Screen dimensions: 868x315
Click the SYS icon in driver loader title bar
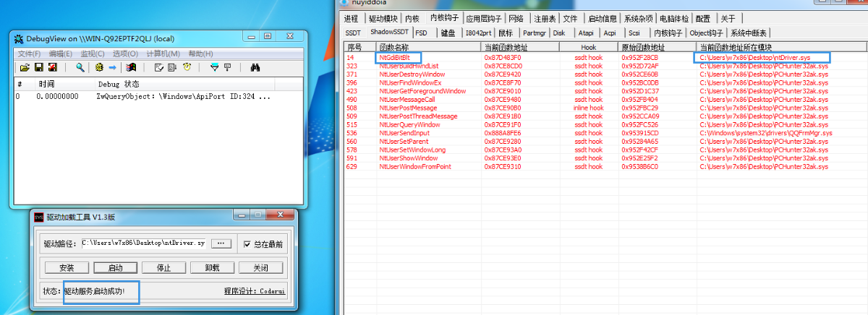(39, 217)
